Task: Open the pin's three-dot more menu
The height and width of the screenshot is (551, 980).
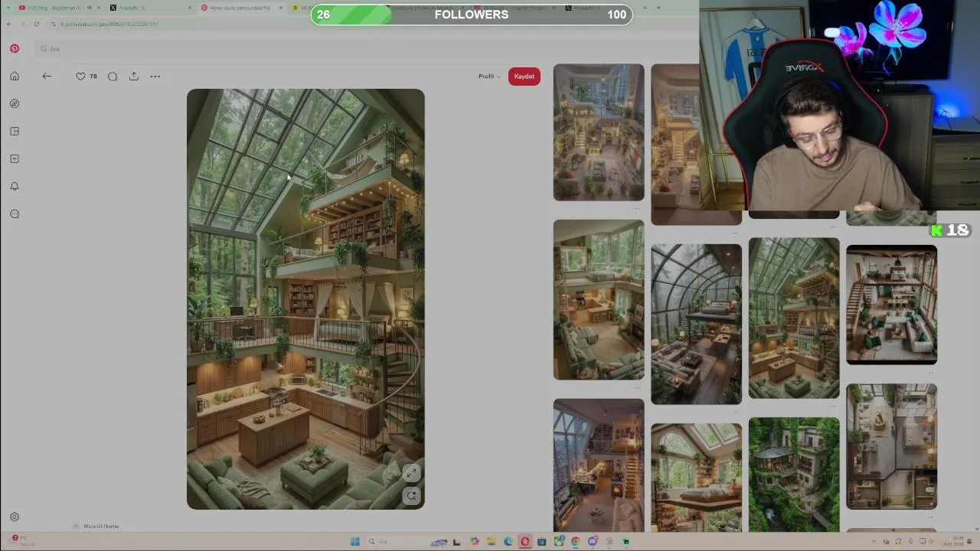Action: tap(155, 76)
